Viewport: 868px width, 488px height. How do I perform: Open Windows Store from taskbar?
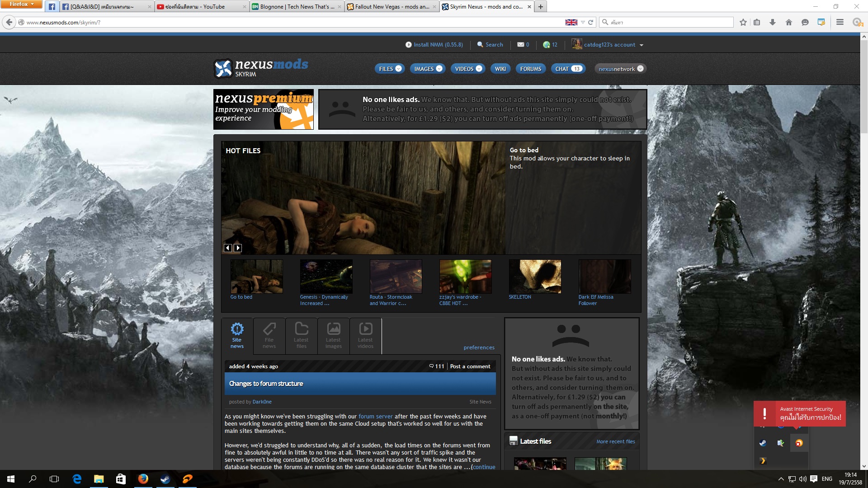tap(121, 479)
